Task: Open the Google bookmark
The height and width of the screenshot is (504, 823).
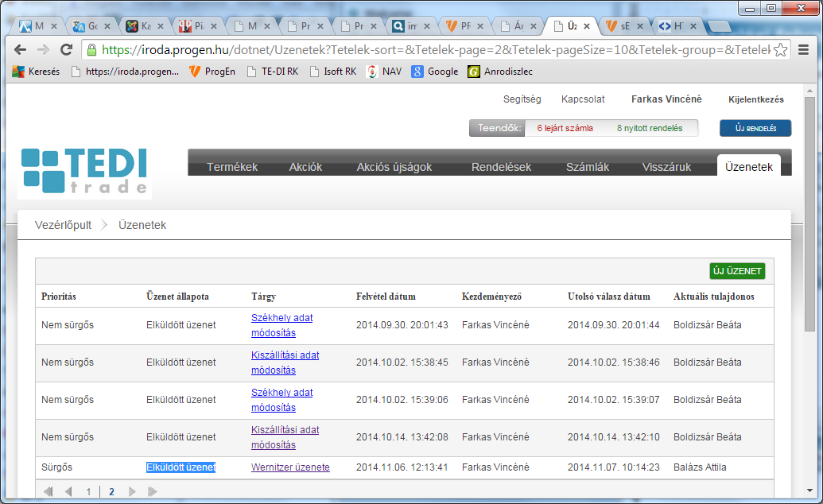Action: 435,72
